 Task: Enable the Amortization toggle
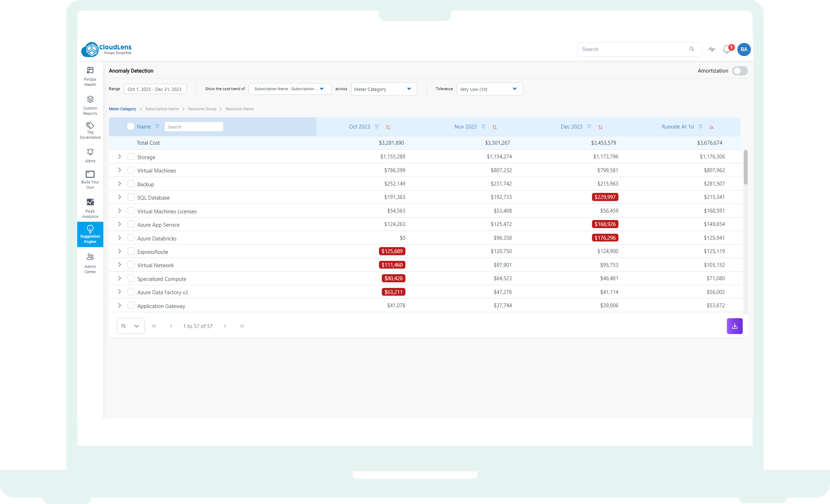[x=740, y=71]
